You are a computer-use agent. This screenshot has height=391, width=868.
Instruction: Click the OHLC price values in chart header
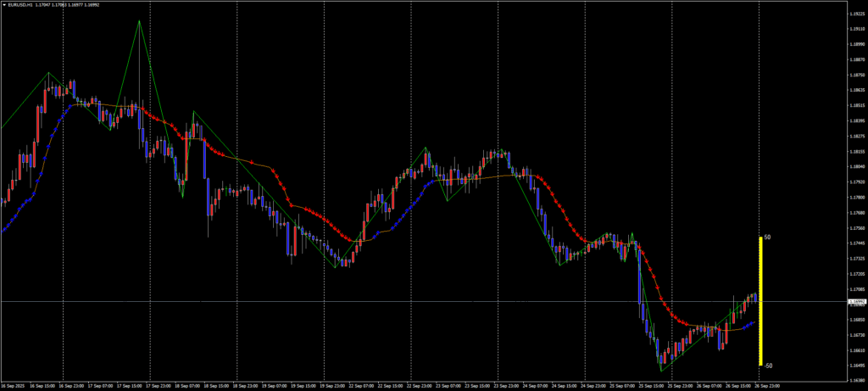pyautogui.click(x=68, y=4)
